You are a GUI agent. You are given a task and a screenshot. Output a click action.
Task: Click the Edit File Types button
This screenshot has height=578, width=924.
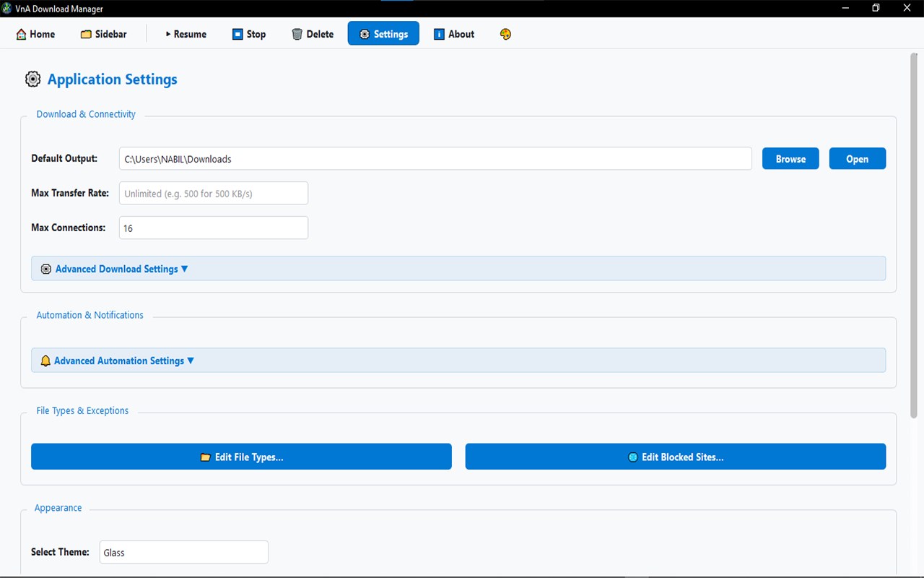[241, 457]
